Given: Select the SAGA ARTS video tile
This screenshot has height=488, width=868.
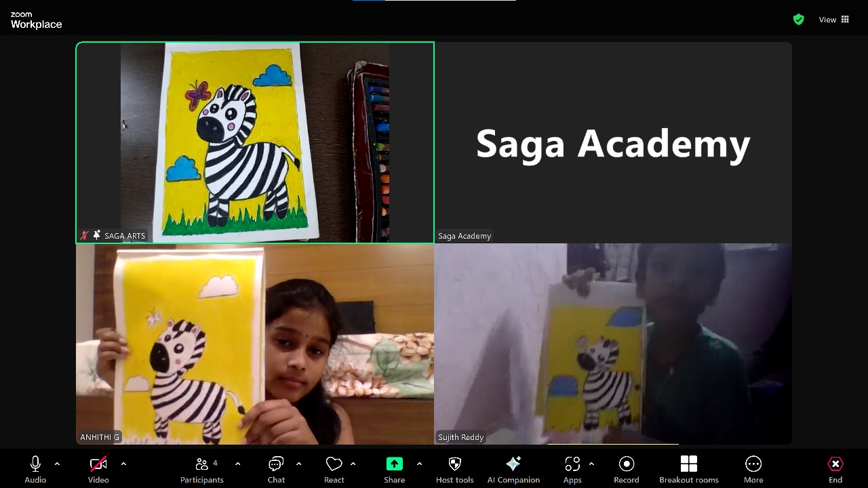Looking at the screenshot, I should tap(255, 142).
